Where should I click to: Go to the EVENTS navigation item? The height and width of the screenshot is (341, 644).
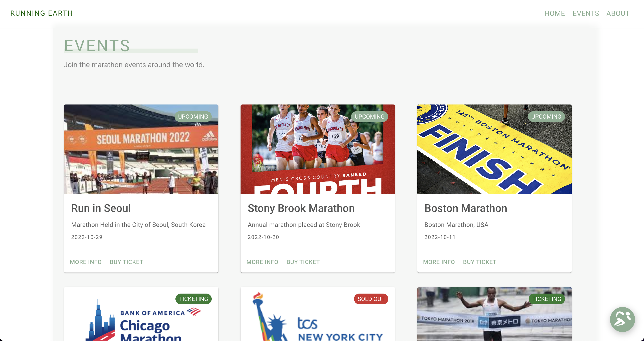click(586, 13)
